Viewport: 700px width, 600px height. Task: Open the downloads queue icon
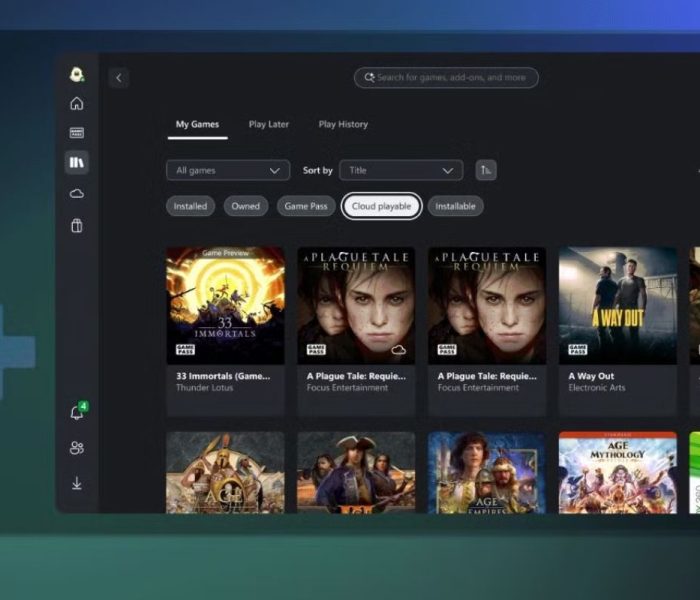tap(77, 483)
